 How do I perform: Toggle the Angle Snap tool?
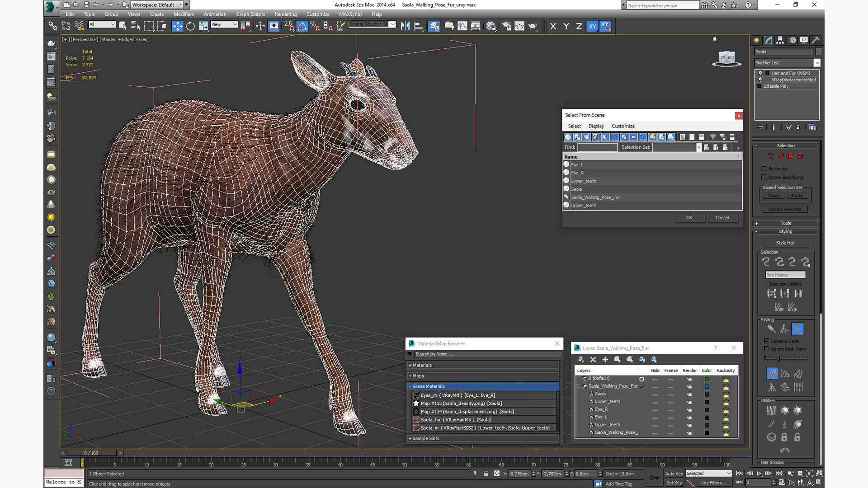tap(302, 26)
